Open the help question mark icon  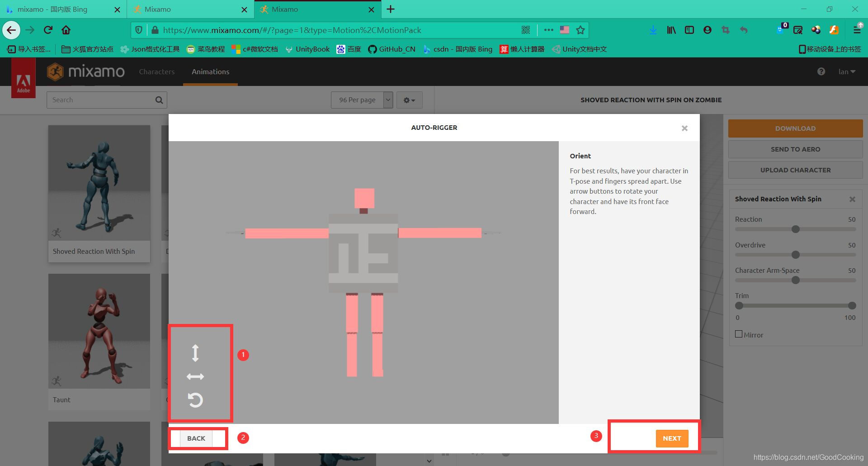coord(821,71)
